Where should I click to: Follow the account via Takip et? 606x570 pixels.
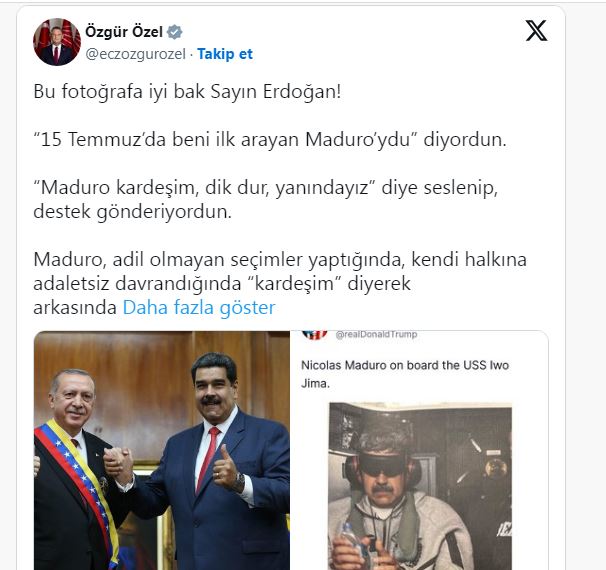coord(225,54)
